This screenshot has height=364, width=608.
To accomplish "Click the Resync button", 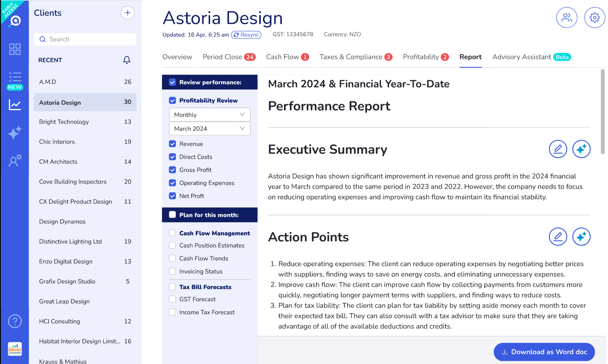I will click(246, 35).
